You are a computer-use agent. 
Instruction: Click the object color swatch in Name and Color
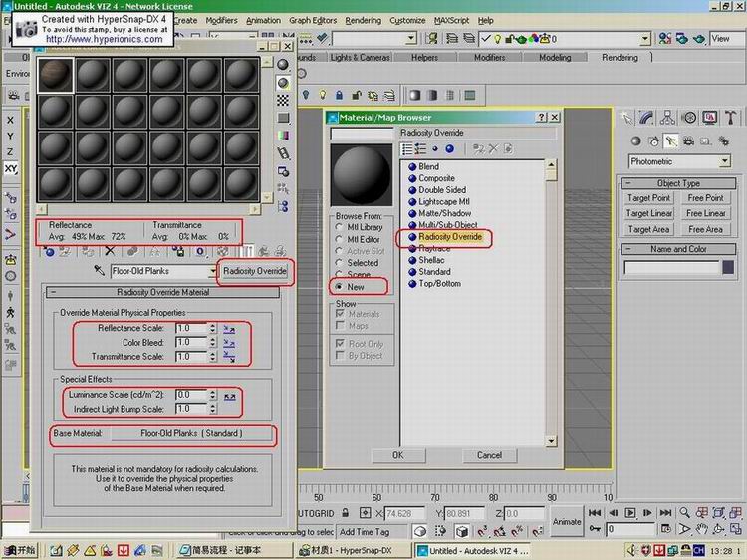(x=727, y=267)
